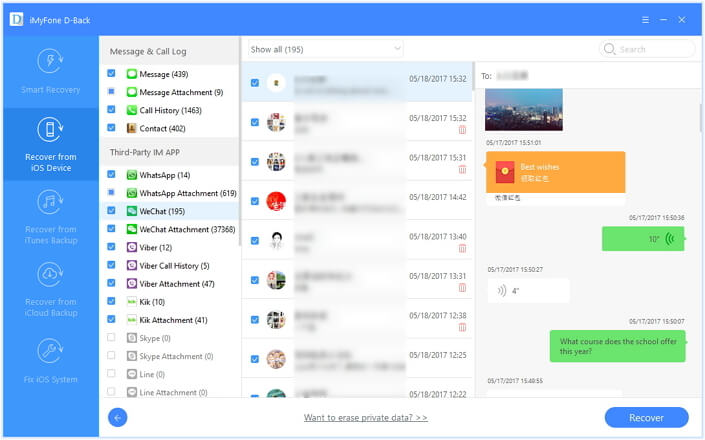Image resolution: width=705 pixels, height=440 pixels.
Task: Click inside the Search input field
Action: click(x=647, y=49)
